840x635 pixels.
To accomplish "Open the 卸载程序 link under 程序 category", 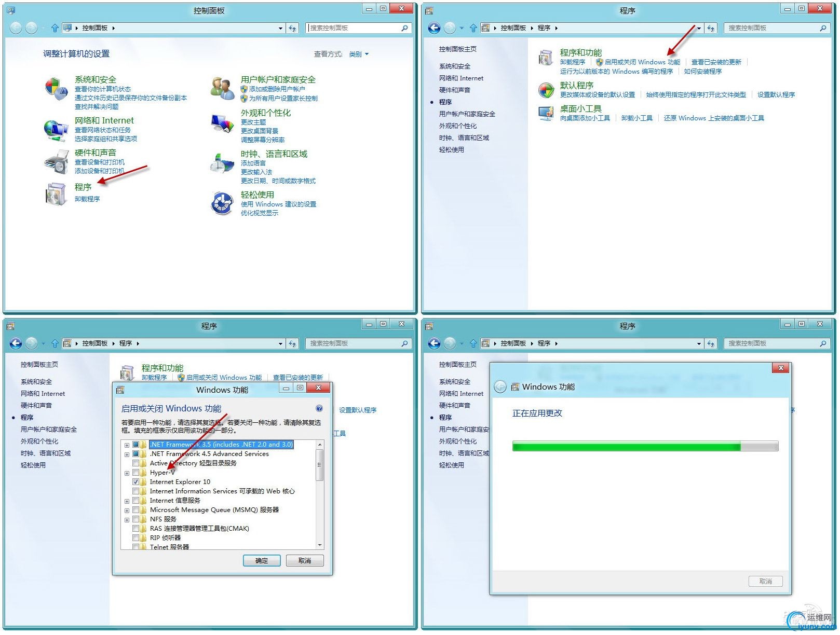I will [87, 199].
